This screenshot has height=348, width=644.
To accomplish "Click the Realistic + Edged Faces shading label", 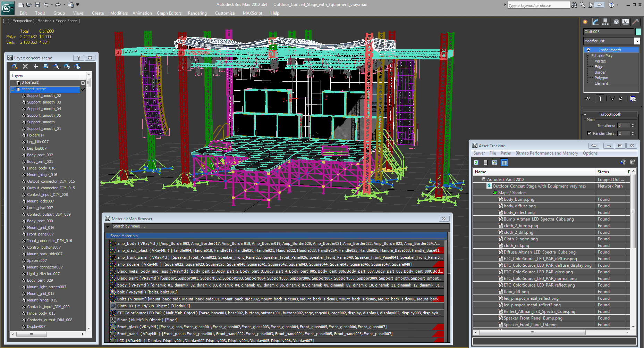I will click(58, 21).
